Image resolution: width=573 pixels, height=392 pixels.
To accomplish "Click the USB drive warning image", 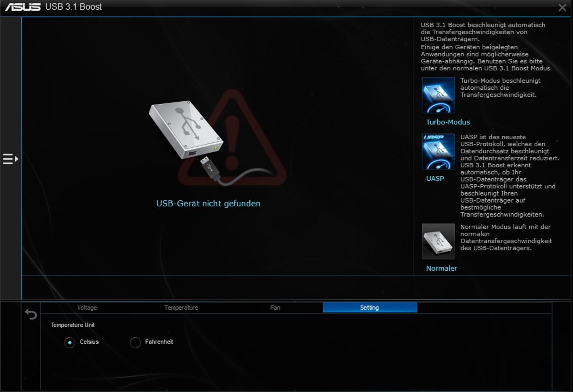I will pyautogui.click(x=217, y=138).
